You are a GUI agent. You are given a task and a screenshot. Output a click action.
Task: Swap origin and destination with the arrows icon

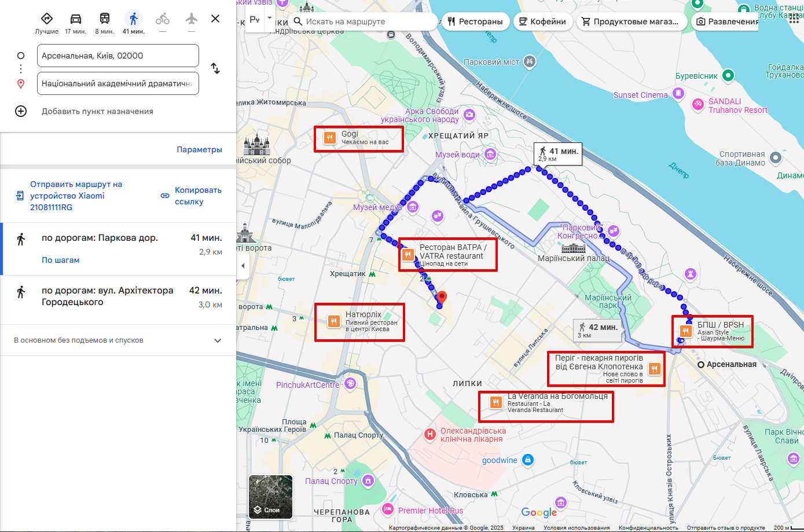(x=215, y=68)
